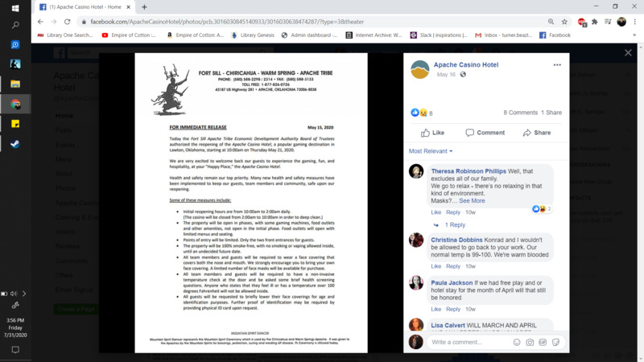This screenshot has height=362, width=644.
Task: Open a new browser tab
Action: point(145,7)
